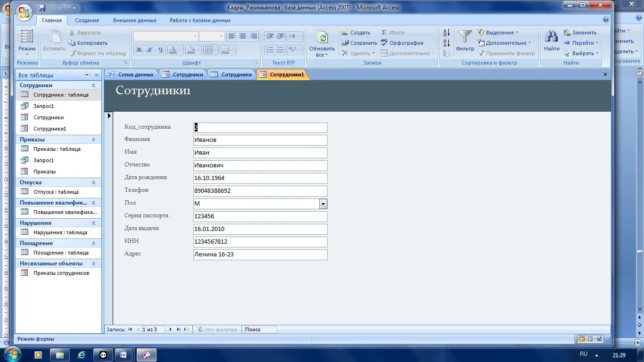The height and width of the screenshot is (362, 644).
Task: Switch to the Внешние данные ribbon tab
Action: tap(135, 20)
